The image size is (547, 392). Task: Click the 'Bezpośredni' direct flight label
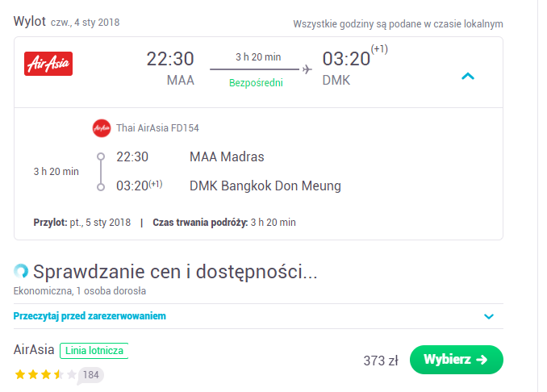point(256,82)
